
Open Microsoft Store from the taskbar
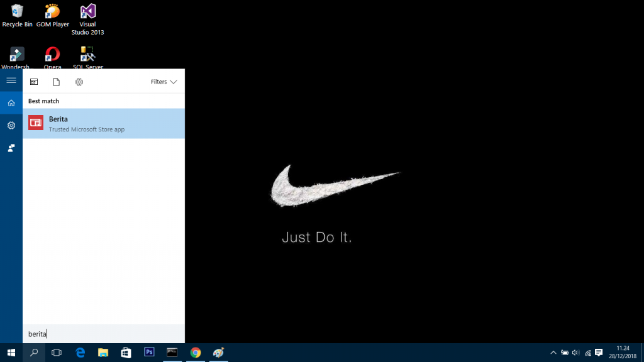coord(126,353)
